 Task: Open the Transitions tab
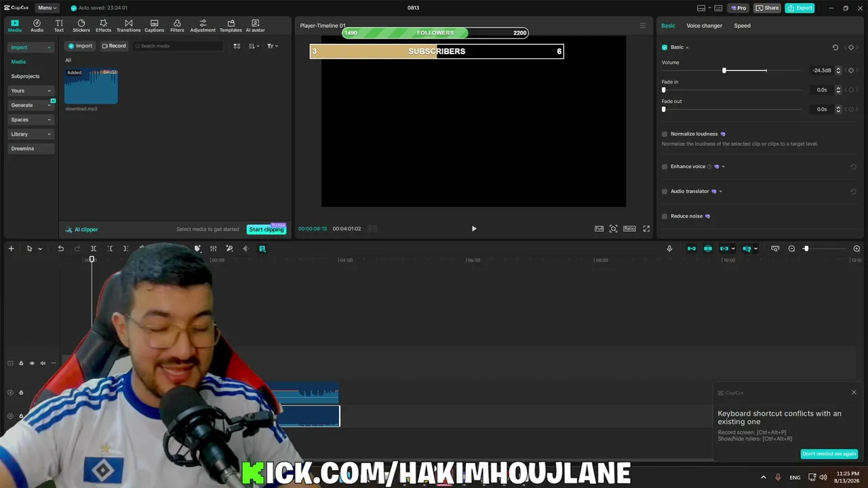tap(128, 26)
